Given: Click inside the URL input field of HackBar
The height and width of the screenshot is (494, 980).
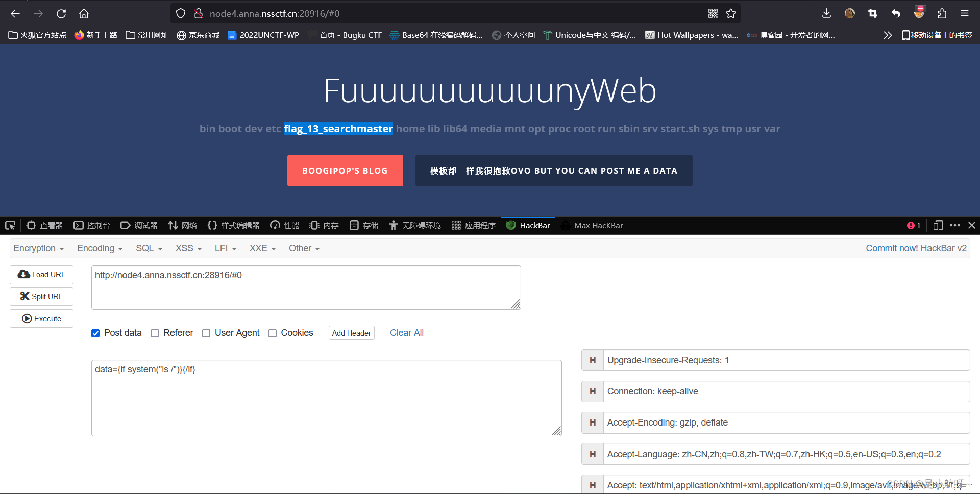Looking at the screenshot, I should pyautogui.click(x=306, y=286).
